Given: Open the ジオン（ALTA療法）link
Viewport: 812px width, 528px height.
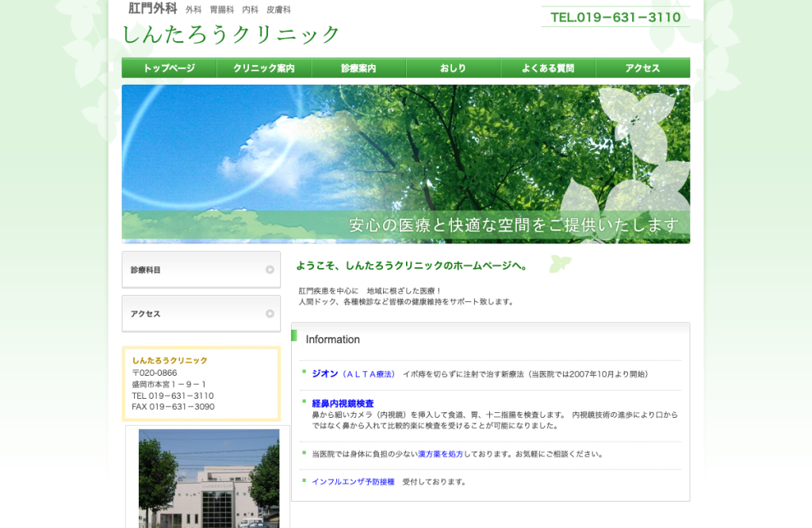Looking at the screenshot, I should pyautogui.click(x=354, y=373).
